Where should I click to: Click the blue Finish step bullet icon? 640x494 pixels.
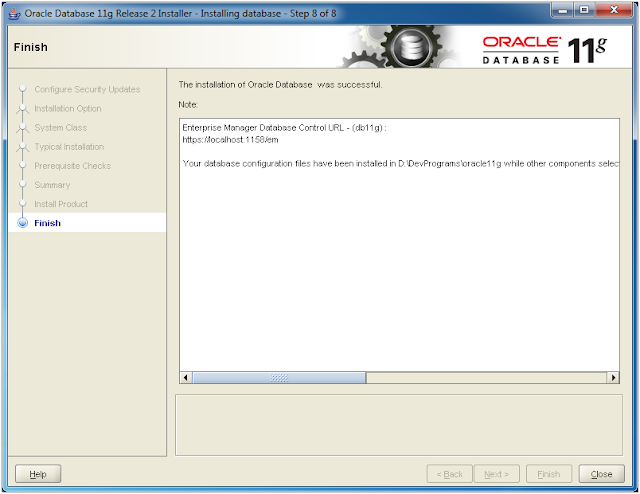coord(23,223)
